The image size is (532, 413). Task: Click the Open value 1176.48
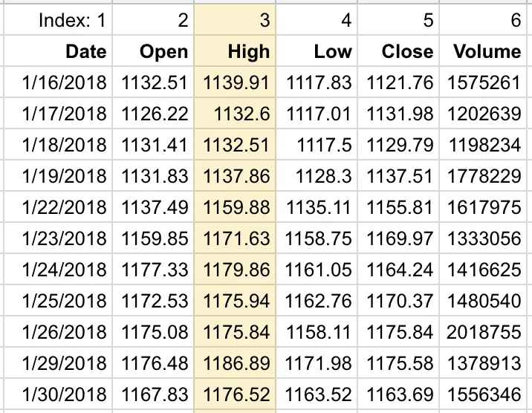pos(155,363)
